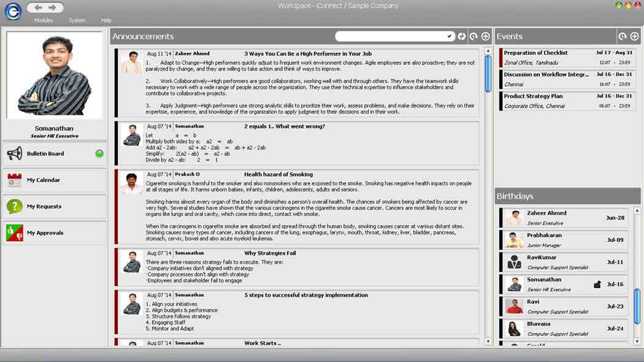
Task: Open the Announcements filter dropdown
Action: [x=450, y=37]
